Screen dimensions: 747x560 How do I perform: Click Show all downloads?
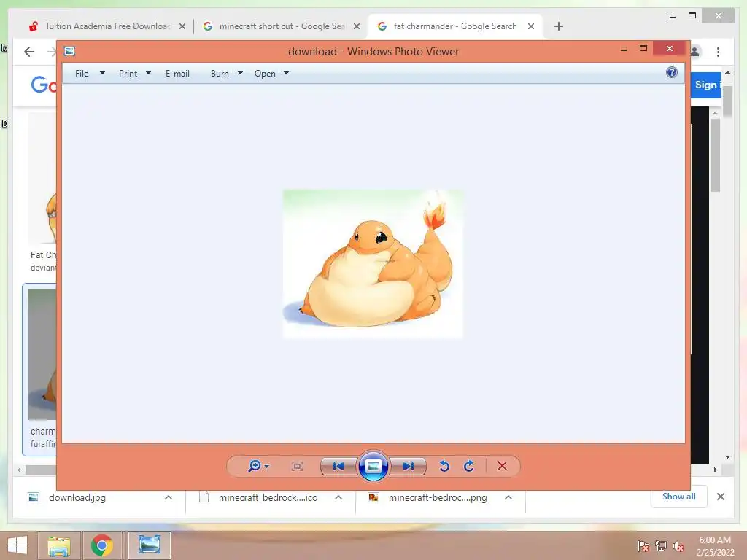point(679,497)
